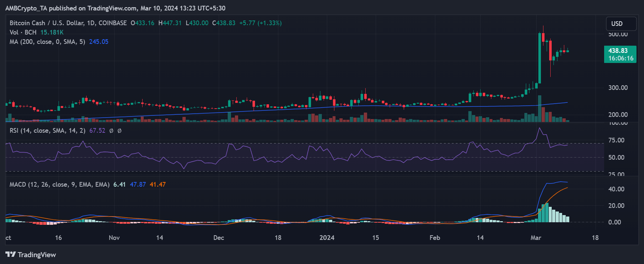Click the MA value 245.05
This screenshot has width=644, height=264.
(99, 42)
